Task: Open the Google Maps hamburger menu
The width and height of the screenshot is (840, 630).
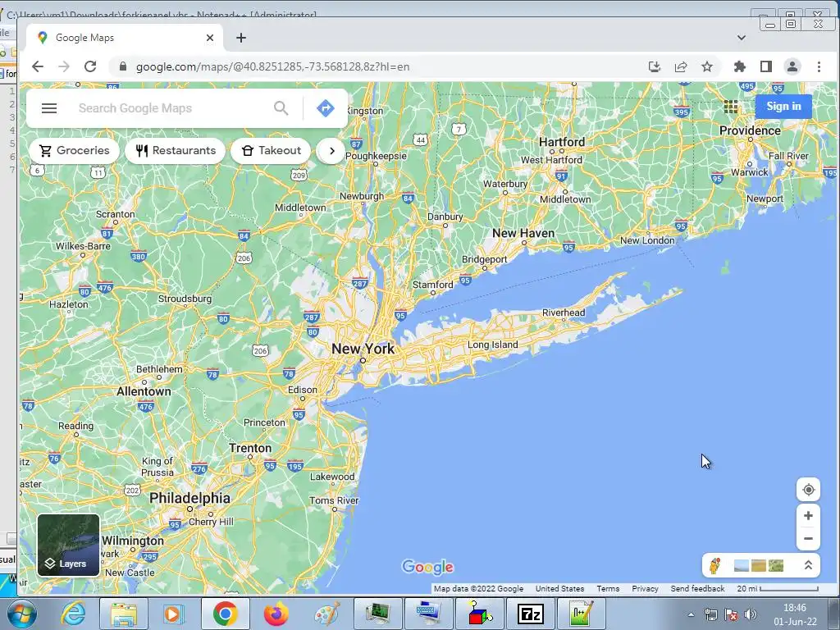Action: 49,108
